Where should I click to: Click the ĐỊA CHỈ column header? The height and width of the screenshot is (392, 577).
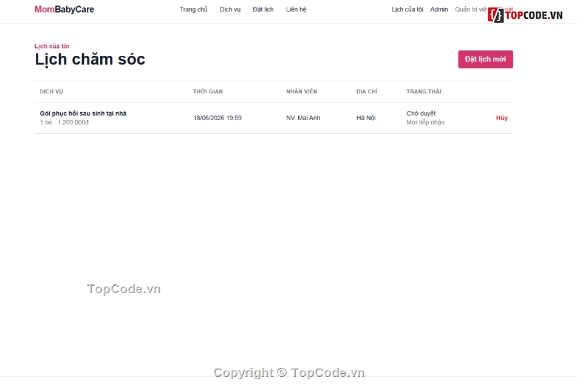coord(367,92)
